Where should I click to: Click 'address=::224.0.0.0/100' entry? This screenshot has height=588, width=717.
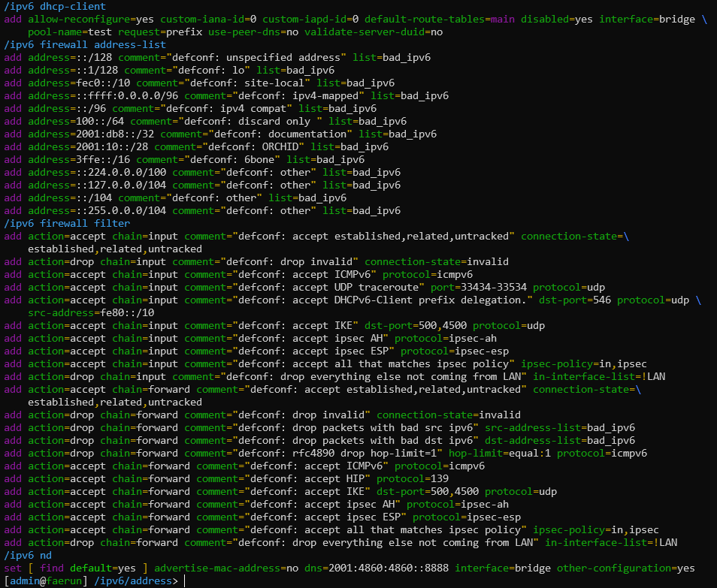click(x=97, y=173)
